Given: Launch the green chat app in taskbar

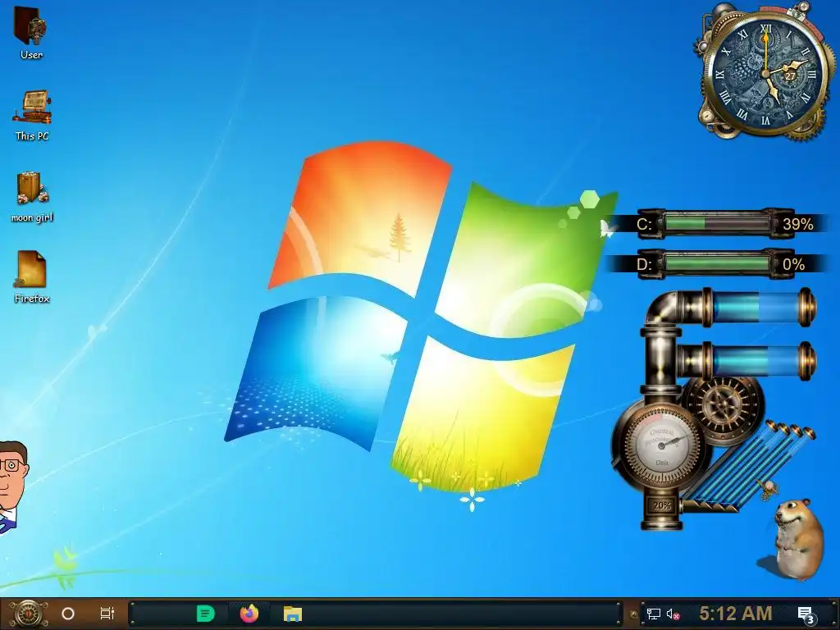Looking at the screenshot, I should click(206, 614).
